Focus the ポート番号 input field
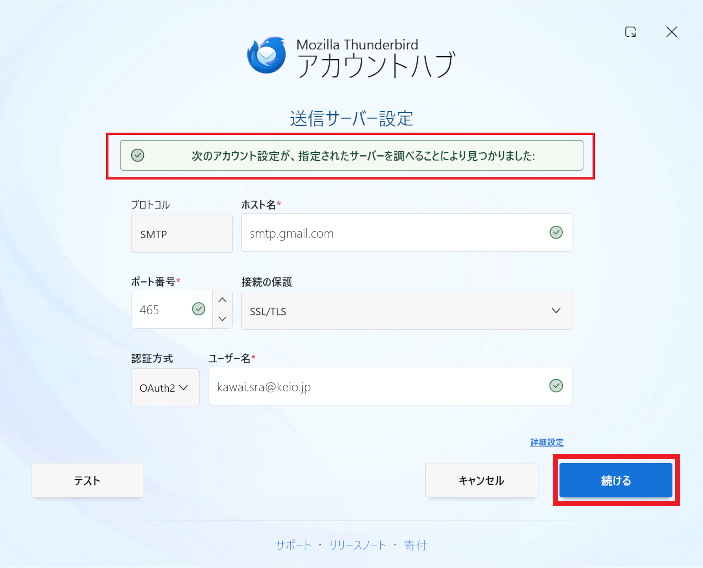 click(160, 310)
